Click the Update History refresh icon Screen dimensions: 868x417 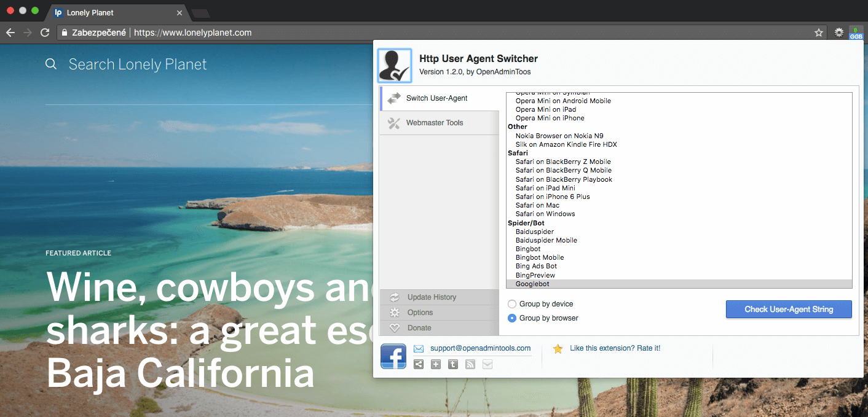395,297
